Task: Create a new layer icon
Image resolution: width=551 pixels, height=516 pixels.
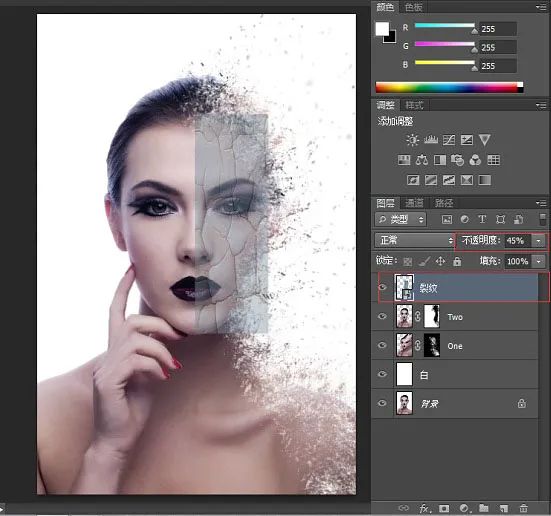Action: (x=504, y=508)
